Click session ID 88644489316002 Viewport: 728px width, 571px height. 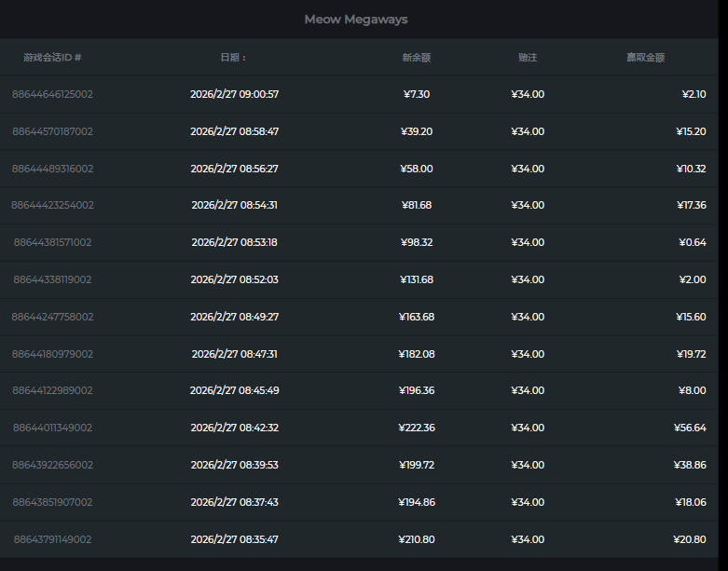[x=52, y=169]
